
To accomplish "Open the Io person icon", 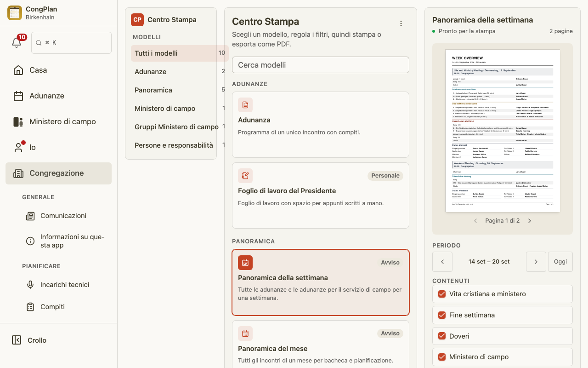I will coord(18,147).
